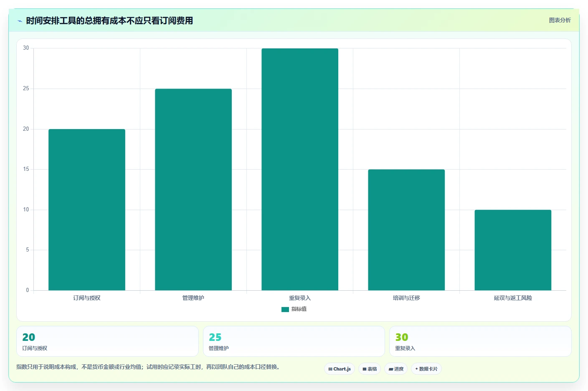The image size is (588, 391).
Task: Click the y-axis value 30
Action: 26,48
